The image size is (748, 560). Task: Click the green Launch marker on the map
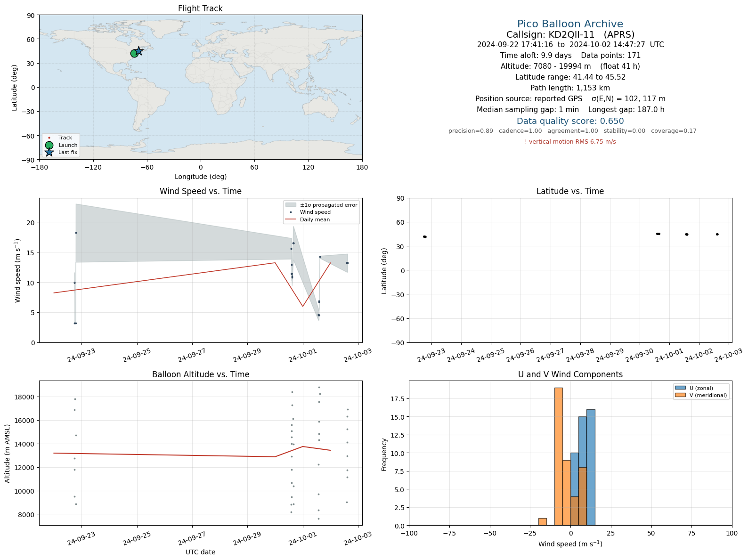pyautogui.click(x=134, y=54)
